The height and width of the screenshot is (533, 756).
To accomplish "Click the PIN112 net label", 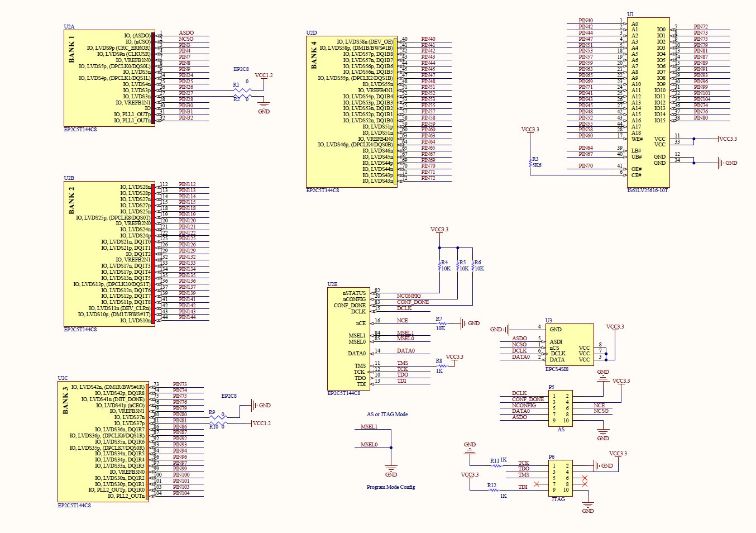I will coord(187,184).
